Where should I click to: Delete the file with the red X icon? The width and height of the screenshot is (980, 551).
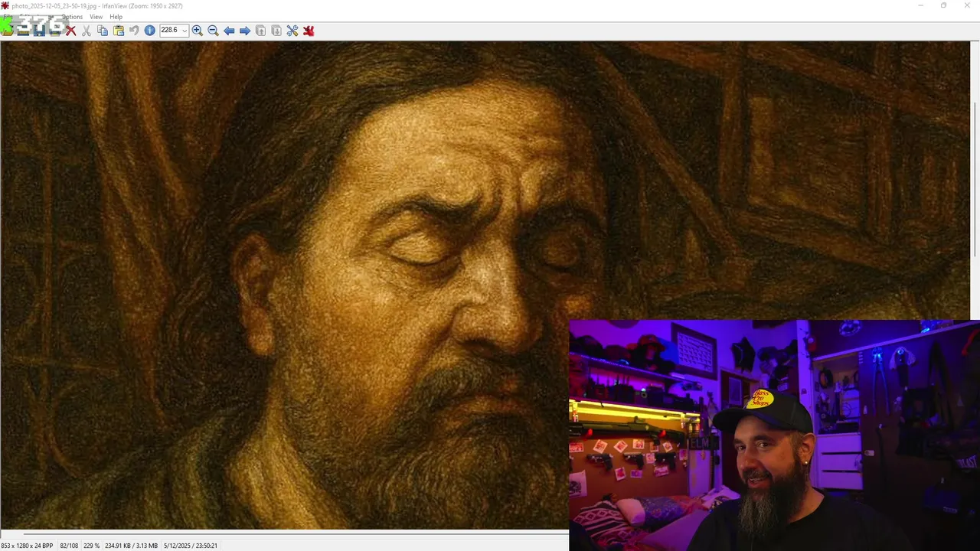pyautogui.click(x=70, y=31)
